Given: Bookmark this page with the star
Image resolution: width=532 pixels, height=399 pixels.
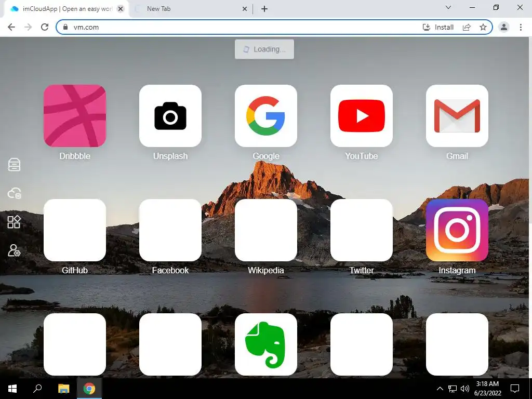Looking at the screenshot, I should [x=483, y=27].
